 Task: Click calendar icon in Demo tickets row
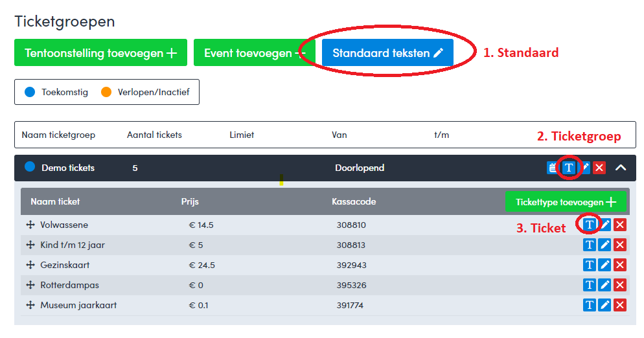click(x=551, y=168)
